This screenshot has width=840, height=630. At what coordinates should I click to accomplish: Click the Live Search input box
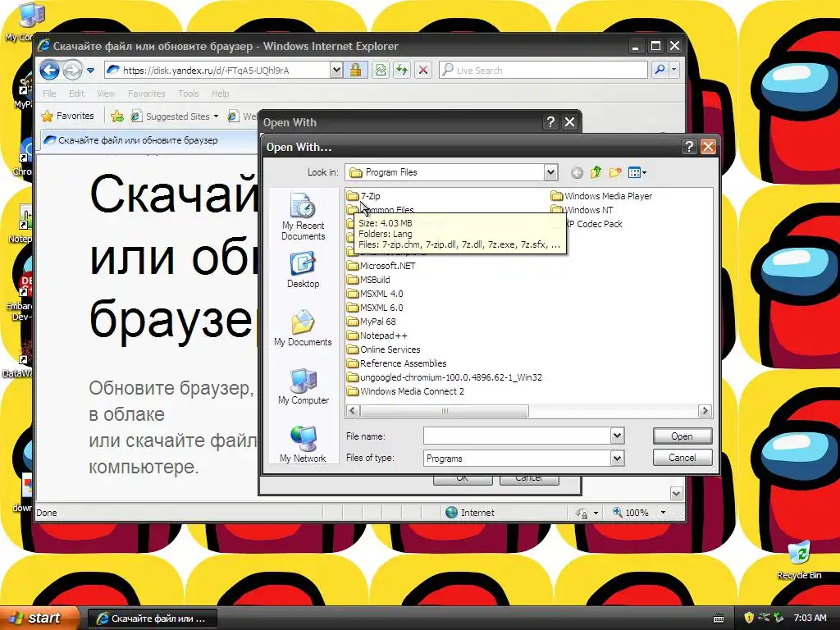(543, 71)
